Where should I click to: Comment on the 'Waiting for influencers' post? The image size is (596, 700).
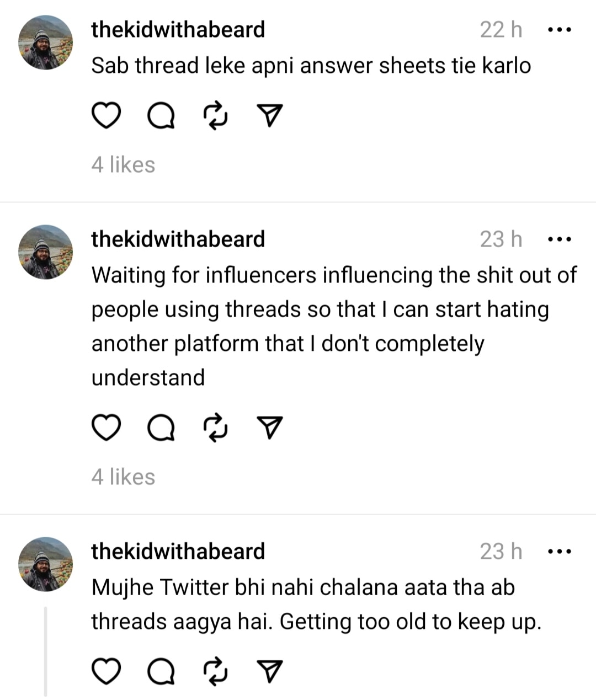click(x=161, y=428)
